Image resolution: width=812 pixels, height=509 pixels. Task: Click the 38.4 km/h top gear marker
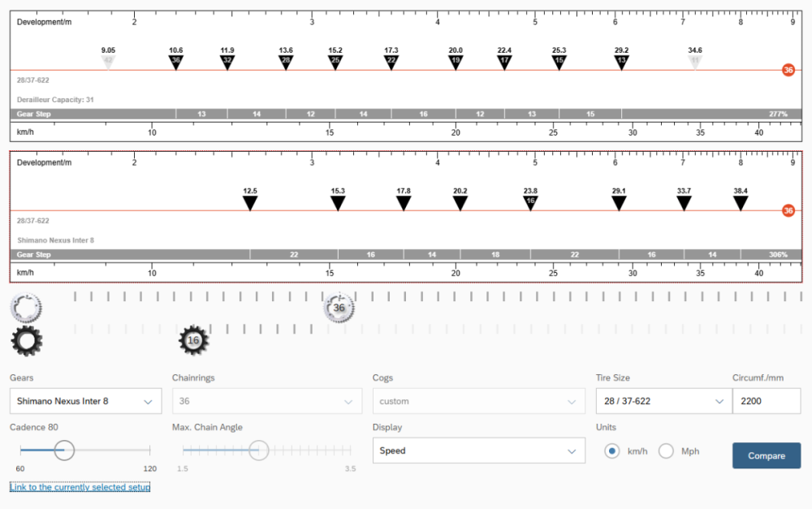pos(741,202)
